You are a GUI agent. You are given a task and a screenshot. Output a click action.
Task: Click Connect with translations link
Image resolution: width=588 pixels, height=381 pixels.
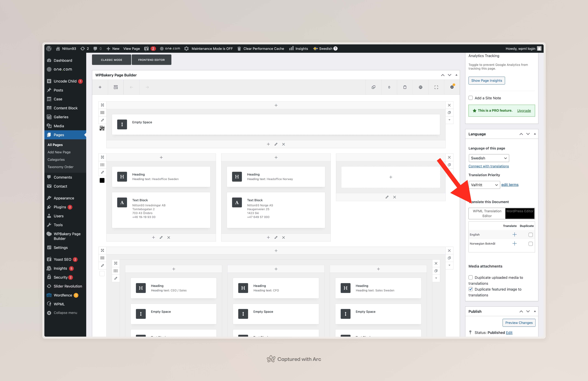pos(488,166)
